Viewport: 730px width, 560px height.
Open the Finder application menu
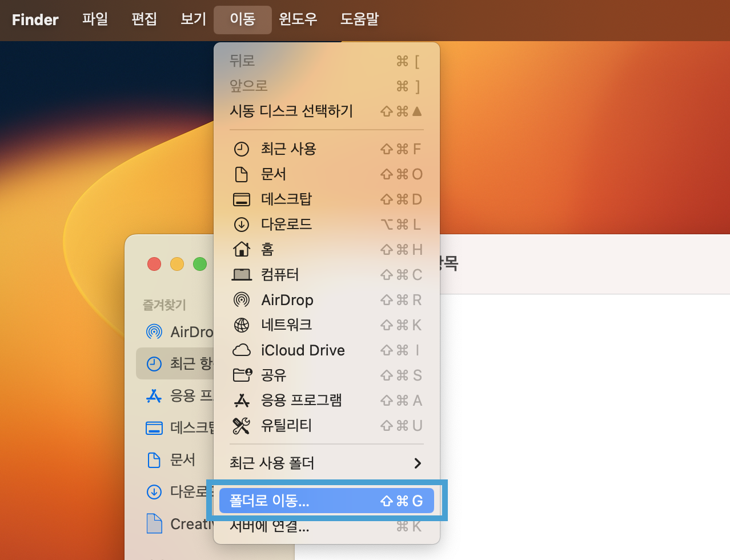(35, 19)
